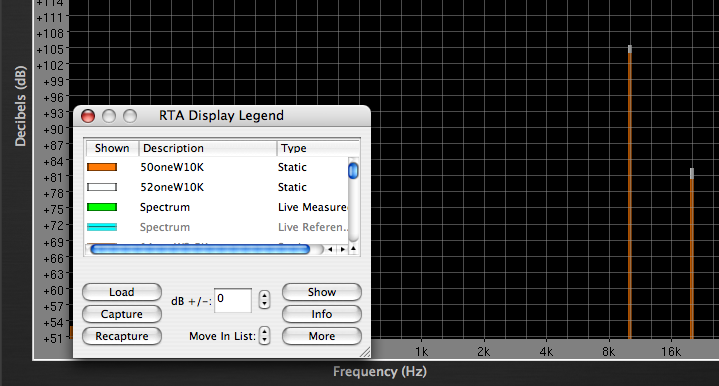
Task: Select the white 52oneW10K color swatch
Action: pyautogui.click(x=102, y=187)
